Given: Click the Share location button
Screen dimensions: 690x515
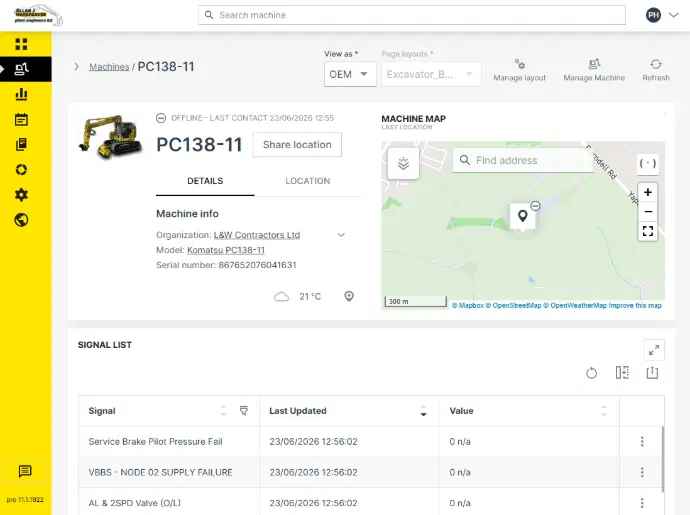Looking at the screenshot, I should [297, 144].
